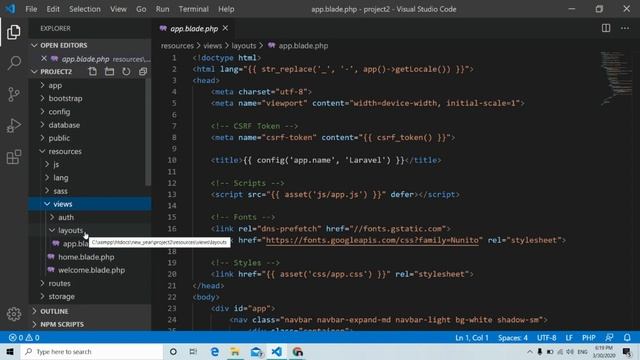640x360 pixels.
Task: Refresh the explorer tree
Action: pyautogui.click(x=126, y=71)
